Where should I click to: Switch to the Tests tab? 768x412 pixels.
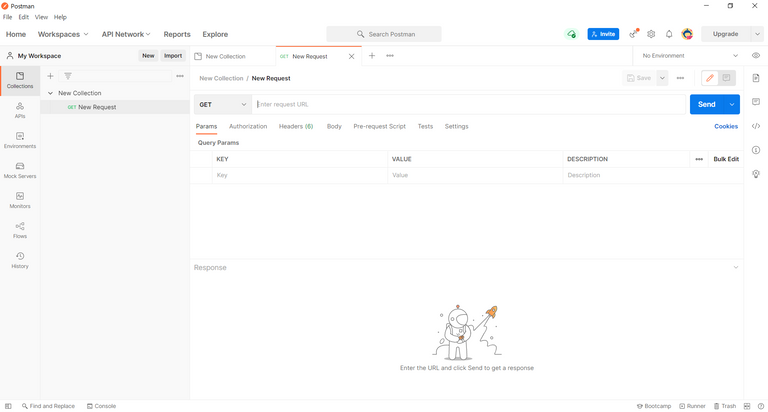click(425, 126)
